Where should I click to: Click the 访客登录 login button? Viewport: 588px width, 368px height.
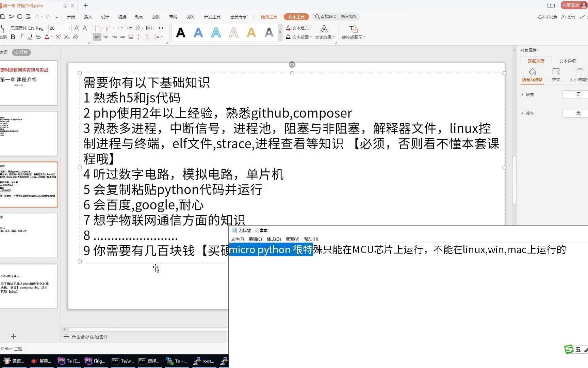coord(573,5)
